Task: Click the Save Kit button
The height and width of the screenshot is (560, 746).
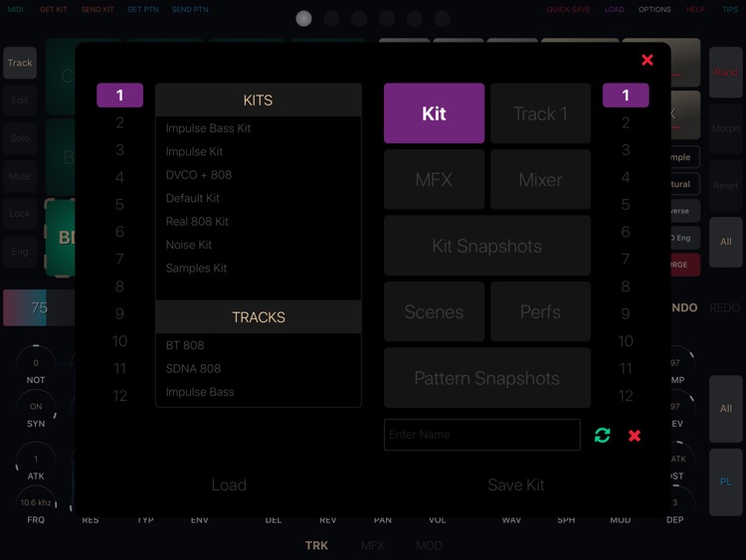Action: 515,484
